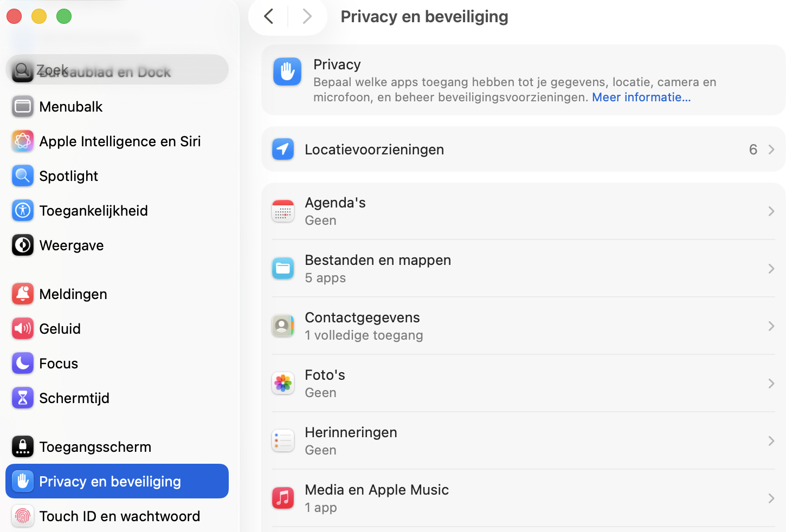Click the Privacy hand icon

(x=287, y=71)
